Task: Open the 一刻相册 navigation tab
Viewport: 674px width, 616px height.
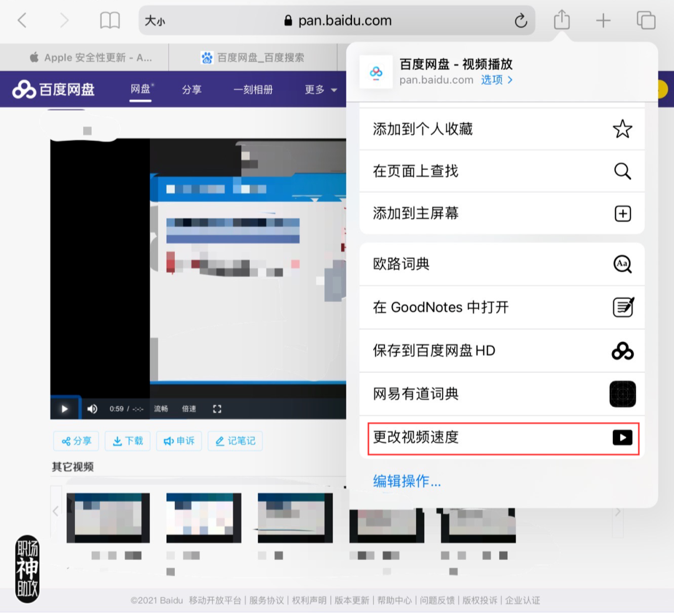Action: click(x=253, y=89)
